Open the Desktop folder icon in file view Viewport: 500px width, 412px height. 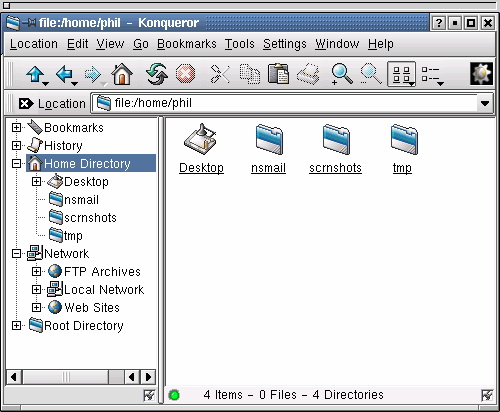coord(201,139)
